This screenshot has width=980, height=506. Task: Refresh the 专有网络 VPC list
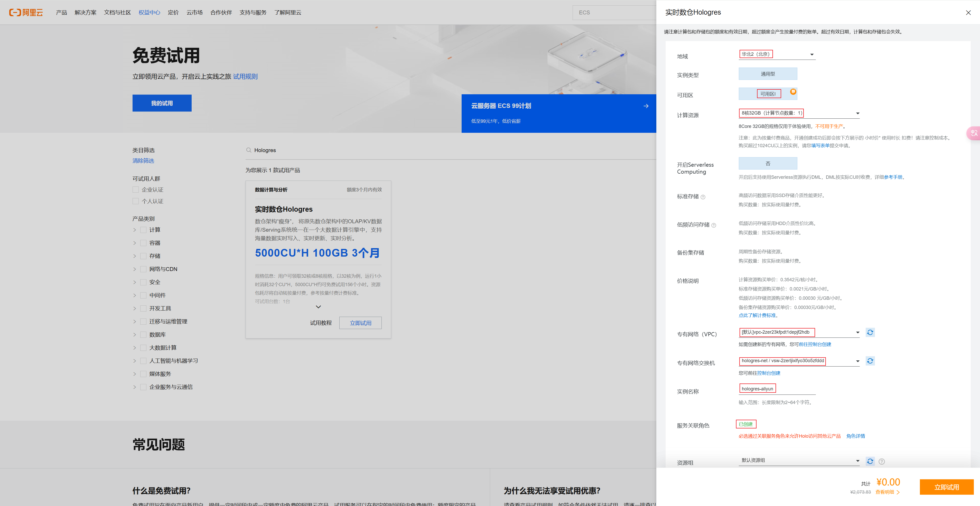click(870, 333)
